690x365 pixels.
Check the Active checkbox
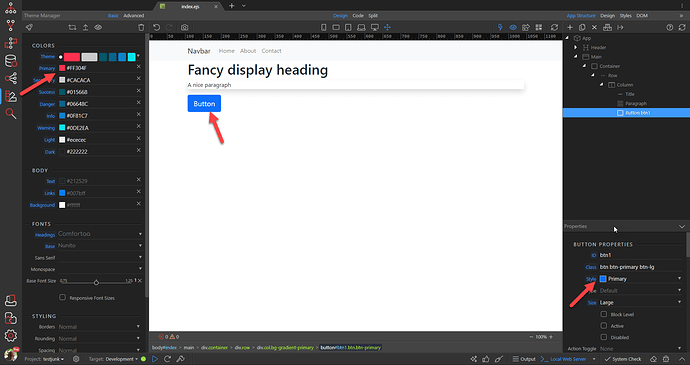pos(604,326)
